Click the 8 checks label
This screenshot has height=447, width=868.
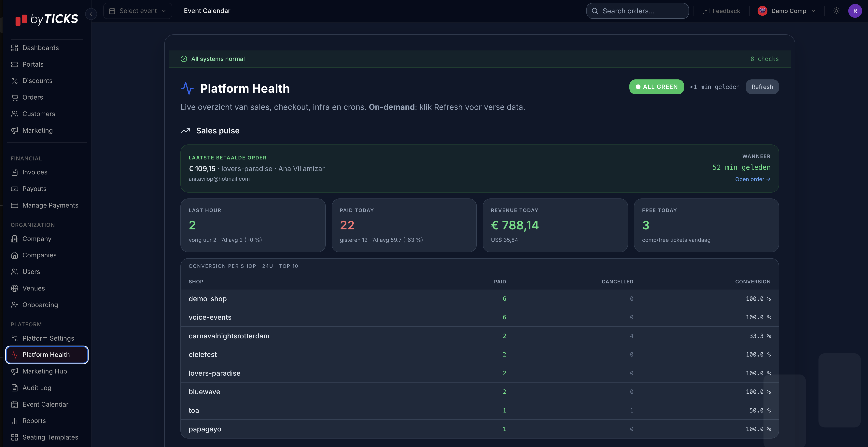click(x=764, y=59)
